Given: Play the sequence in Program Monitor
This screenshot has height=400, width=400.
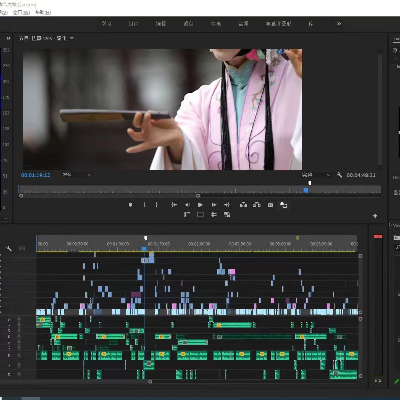Looking at the screenshot, I should point(200,205).
